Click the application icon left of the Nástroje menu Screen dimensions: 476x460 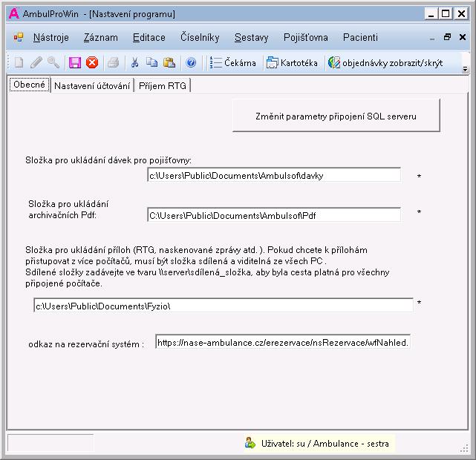tap(19, 37)
